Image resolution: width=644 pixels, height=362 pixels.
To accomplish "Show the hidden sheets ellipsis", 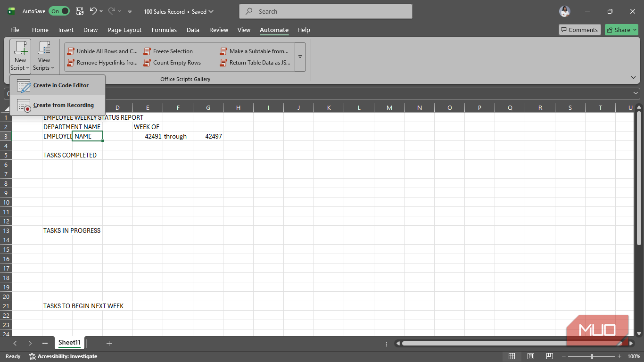I will 45,343.
